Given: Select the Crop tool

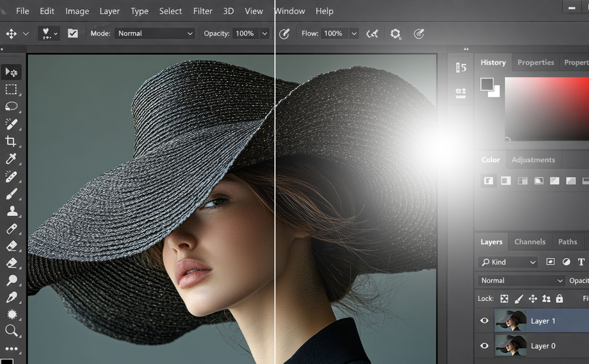Looking at the screenshot, I should (x=11, y=141).
